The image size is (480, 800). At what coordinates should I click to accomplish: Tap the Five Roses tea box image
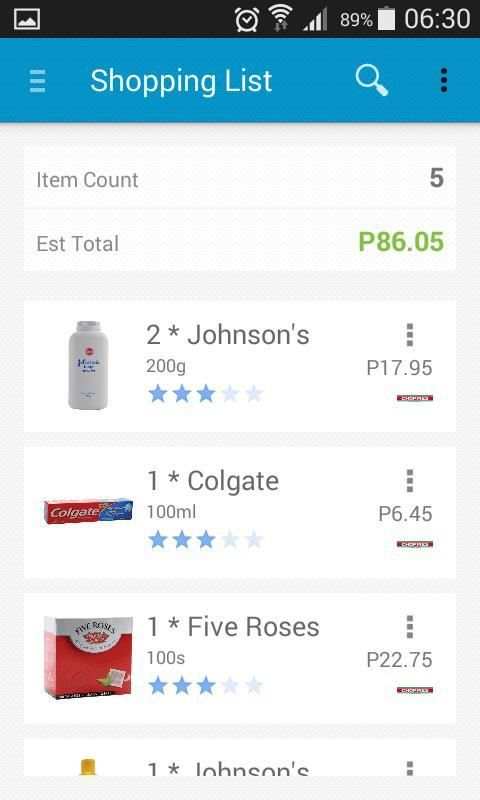88,658
